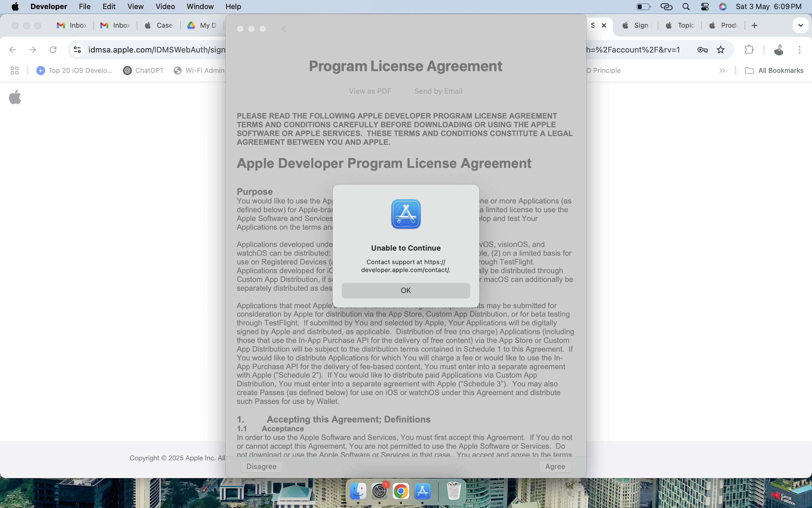This screenshot has width=812, height=508.
Task: Open a new Chrome tab
Action: pos(754,25)
